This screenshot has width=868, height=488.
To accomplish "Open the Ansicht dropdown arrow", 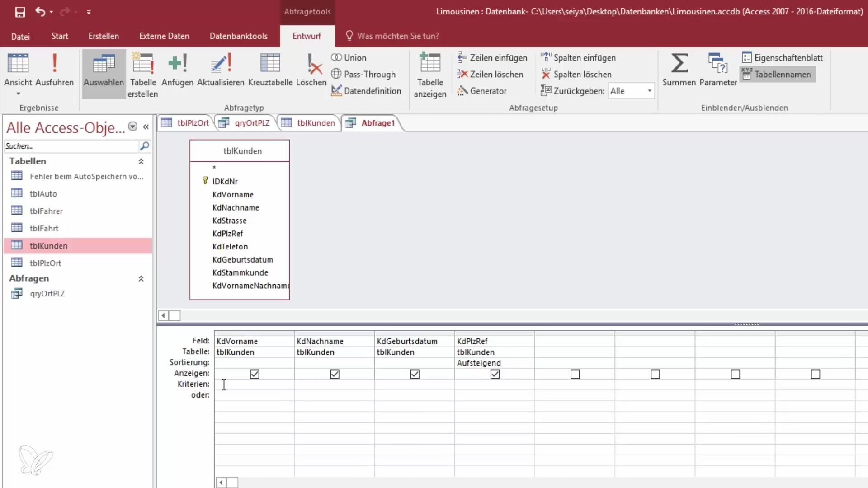I will click(x=18, y=94).
